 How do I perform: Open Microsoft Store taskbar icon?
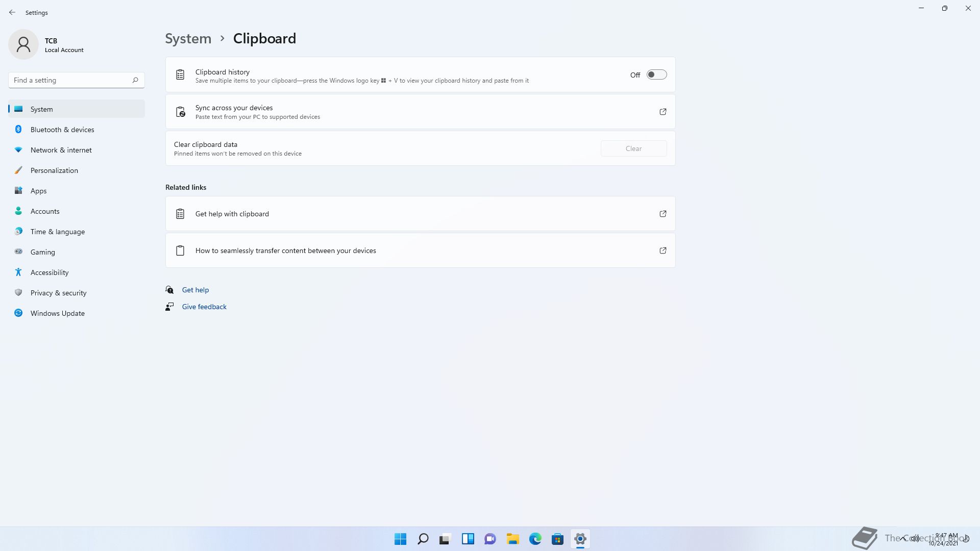pos(557,539)
